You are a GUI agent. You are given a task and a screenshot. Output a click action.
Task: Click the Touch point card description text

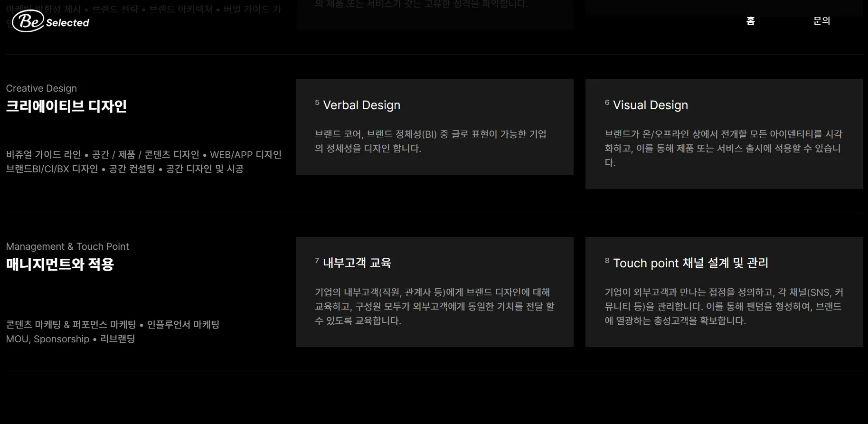point(724,306)
